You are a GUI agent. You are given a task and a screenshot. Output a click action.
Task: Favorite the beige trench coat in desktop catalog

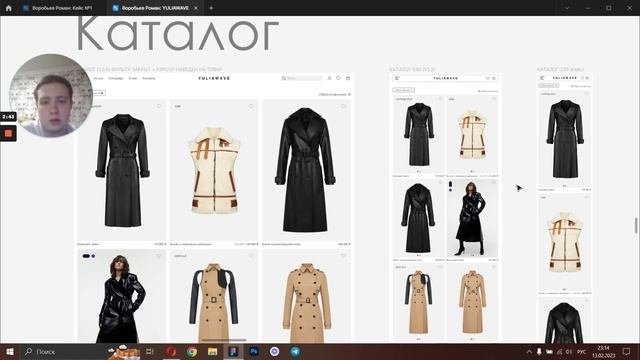(x=343, y=256)
